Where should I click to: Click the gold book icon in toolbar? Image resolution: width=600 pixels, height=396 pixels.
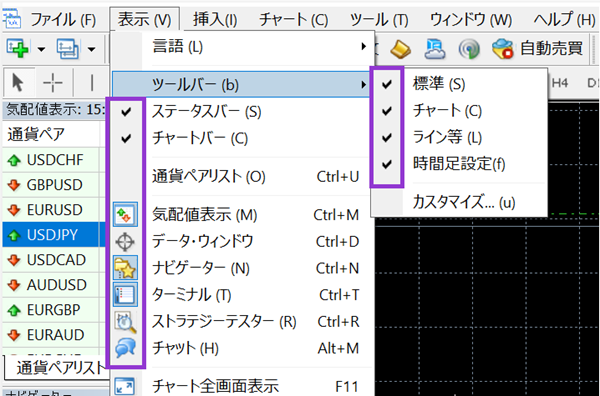(x=400, y=50)
